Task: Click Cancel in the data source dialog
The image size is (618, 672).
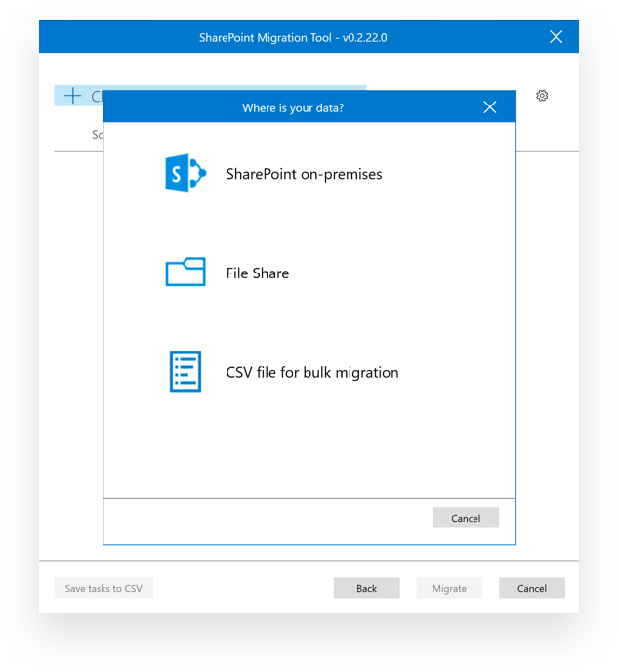Action: (466, 518)
